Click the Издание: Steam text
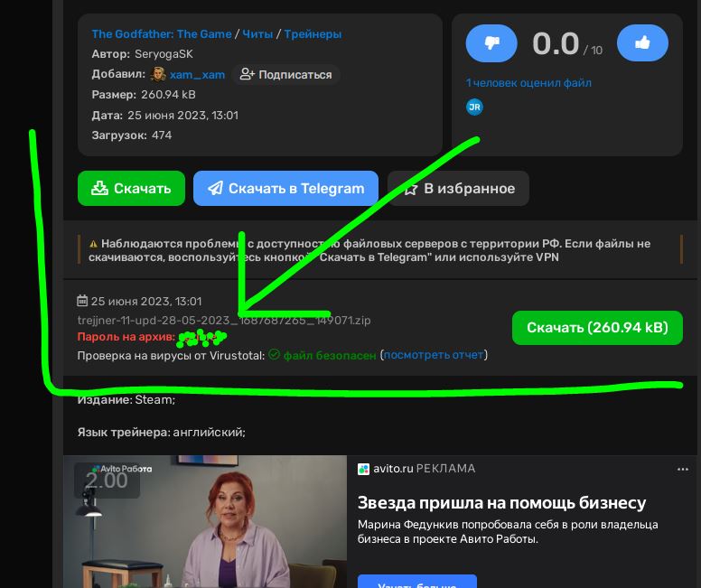 (126, 399)
